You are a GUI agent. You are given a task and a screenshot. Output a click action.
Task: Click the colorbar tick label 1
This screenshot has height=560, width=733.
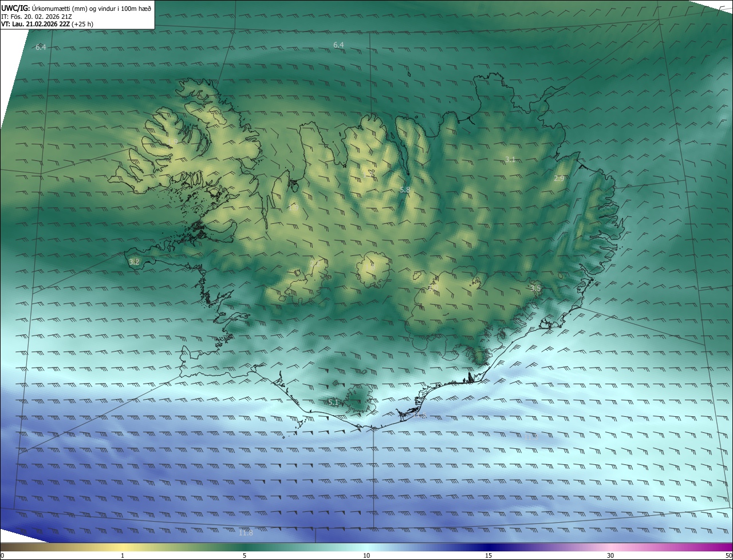[123, 555]
